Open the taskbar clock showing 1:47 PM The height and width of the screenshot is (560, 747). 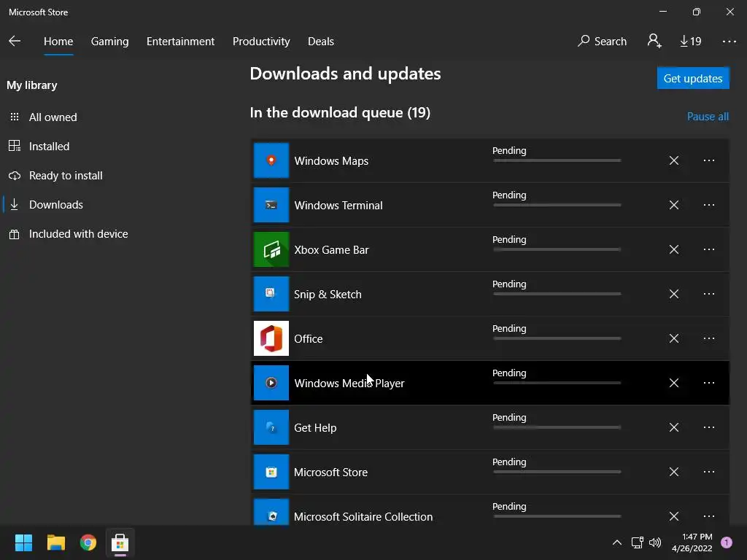pyautogui.click(x=692, y=542)
